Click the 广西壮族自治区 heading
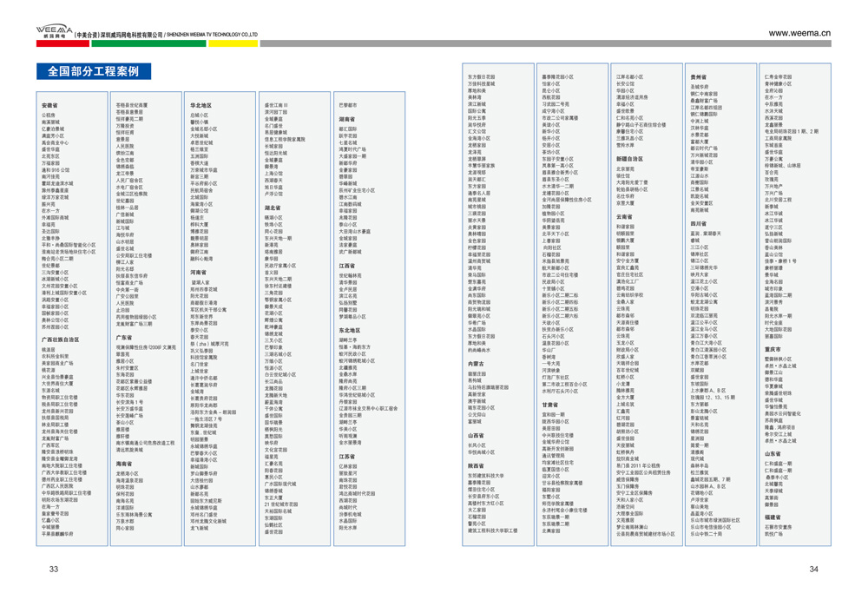The image size is (868, 593). coord(61,340)
